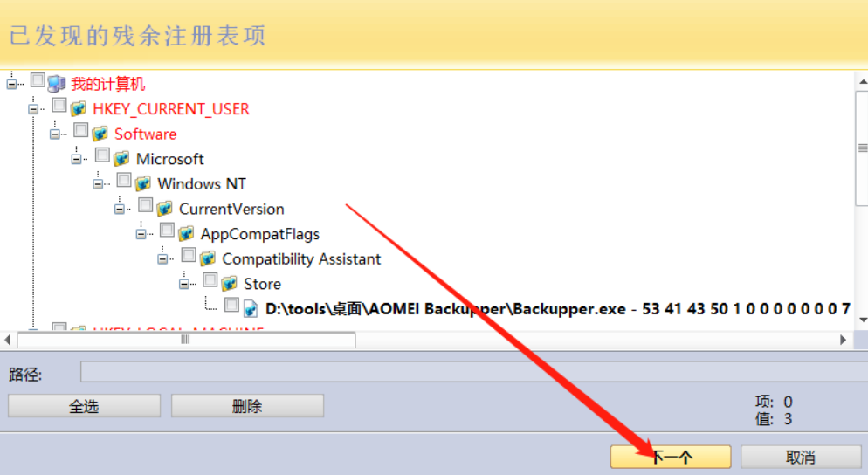Select the D:\tools\桌面\AOMEI Backupper\Backupper.exe entry
The image size is (868, 475).
tap(557, 308)
